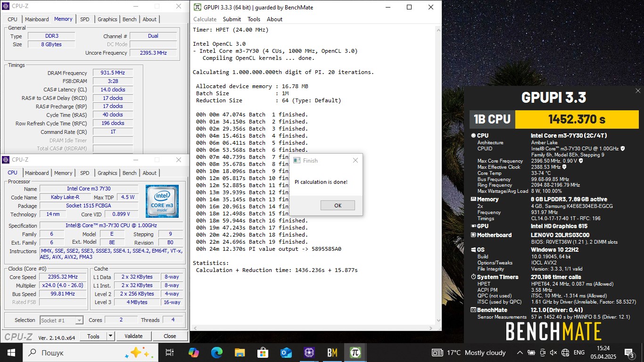Open the Tools menu in GPUPI

pos(254,19)
